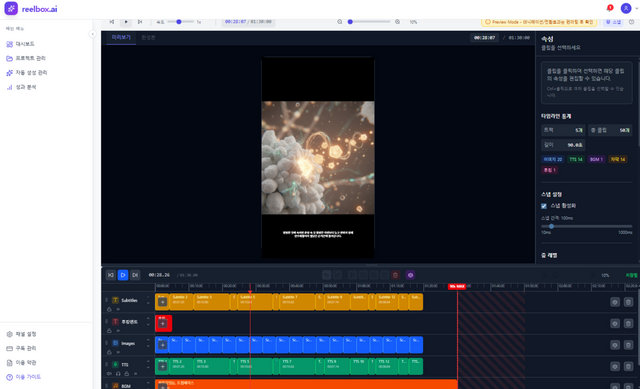Click the Subtitles track T icon
Screen dimensions: 640x389
(116, 300)
